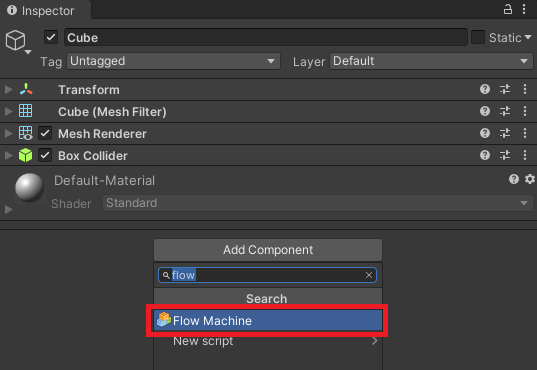This screenshot has width=537, height=370.
Task: Open Mesh Renderer help reference
Action: pyautogui.click(x=485, y=133)
